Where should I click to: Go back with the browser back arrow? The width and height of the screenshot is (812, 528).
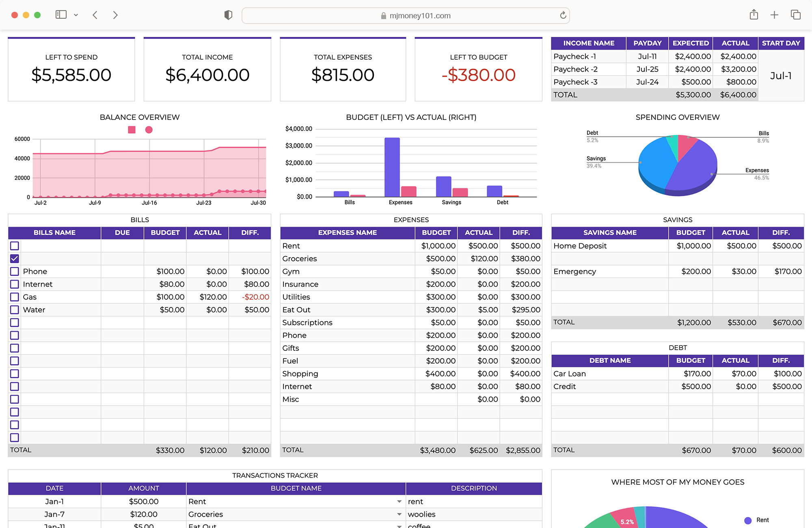tap(95, 15)
